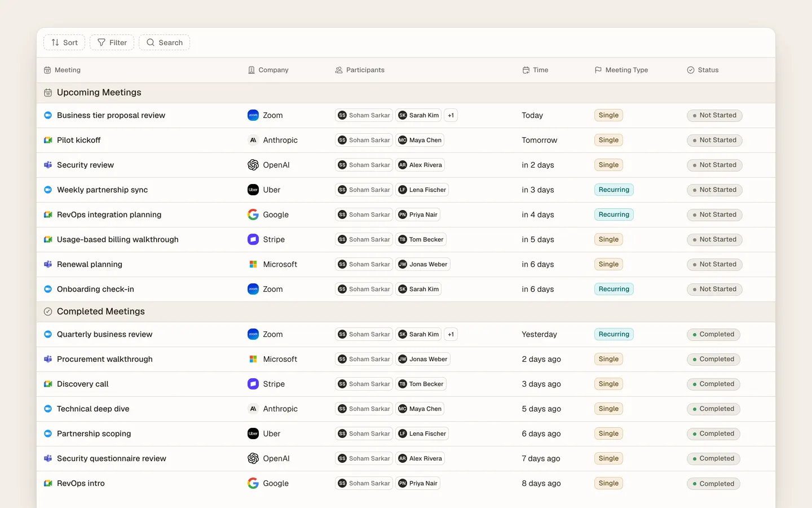The height and width of the screenshot is (508, 812).
Task: Collapse the Upcoming Meetings group
Action: (x=406, y=93)
